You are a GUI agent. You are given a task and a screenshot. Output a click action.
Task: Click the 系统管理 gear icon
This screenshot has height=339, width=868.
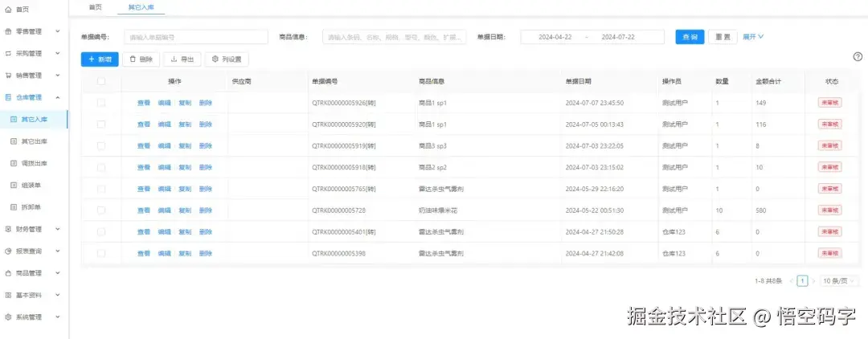tap(8, 317)
